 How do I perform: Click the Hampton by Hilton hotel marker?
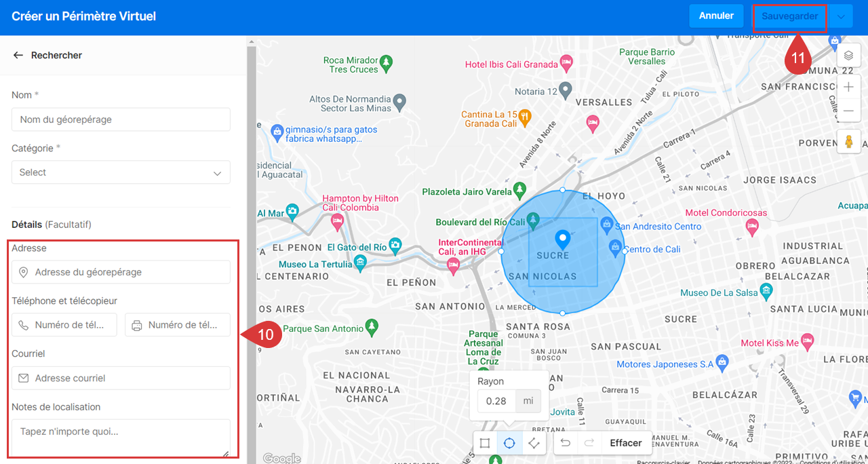coord(336,220)
